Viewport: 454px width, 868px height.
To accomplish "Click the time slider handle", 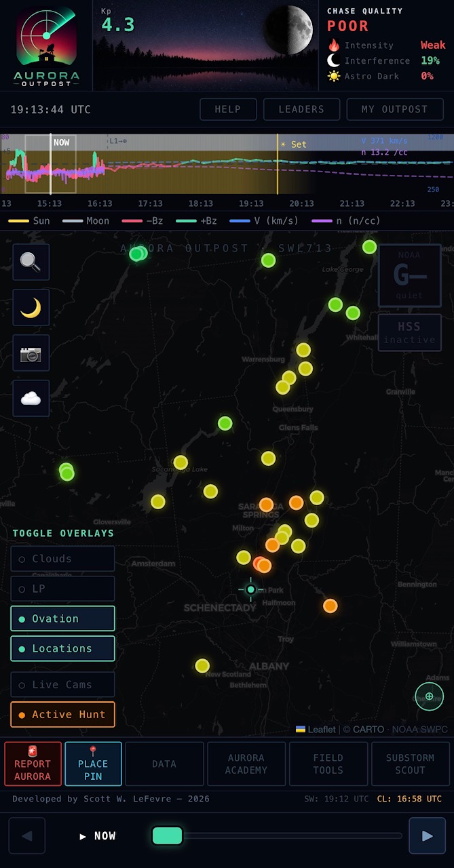I will tap(167, 835).
